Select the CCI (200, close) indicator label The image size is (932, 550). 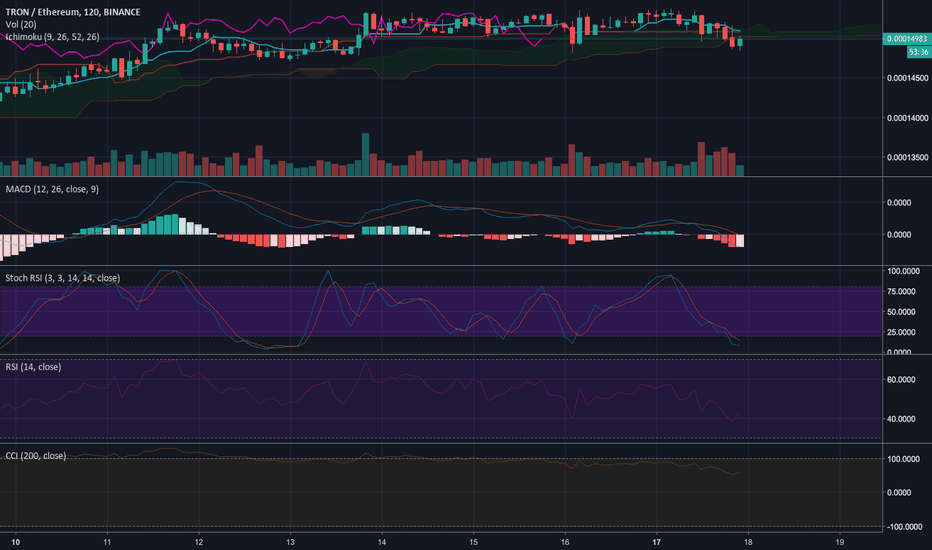pyautogui.click(x=36, y=455)
